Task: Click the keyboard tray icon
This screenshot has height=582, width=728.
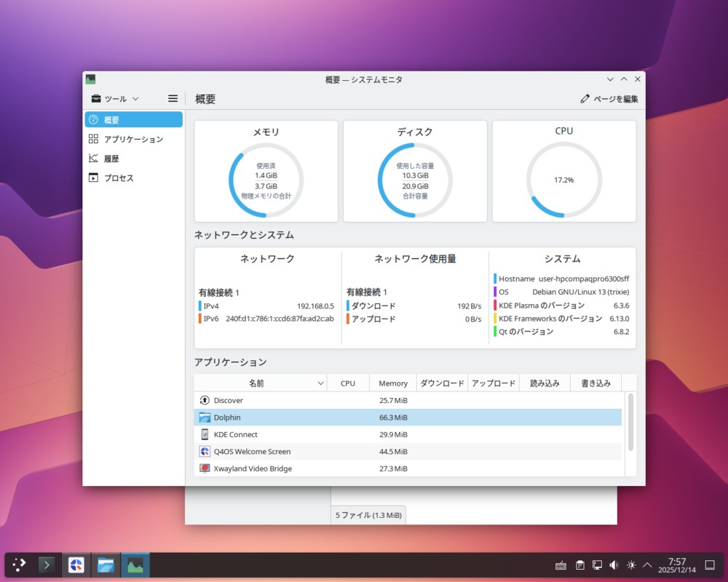Action: [x=561, y=565]
